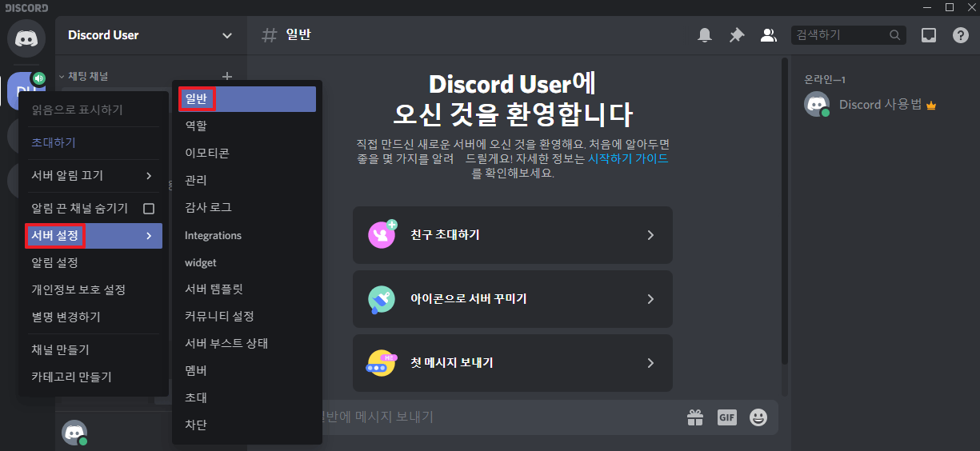Screen dimensions: 980x451
Task: Click the crown owner icon
Action: click(x=931, y=106)
